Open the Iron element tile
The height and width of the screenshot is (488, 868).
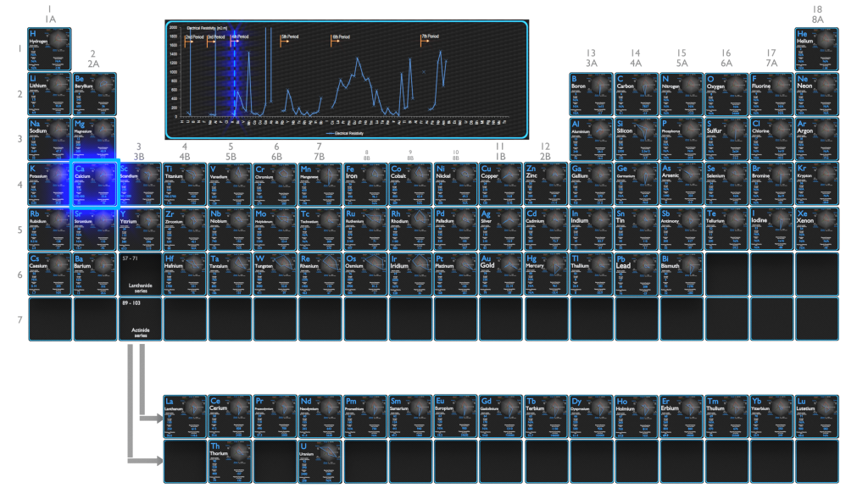[x=365, y=184]
